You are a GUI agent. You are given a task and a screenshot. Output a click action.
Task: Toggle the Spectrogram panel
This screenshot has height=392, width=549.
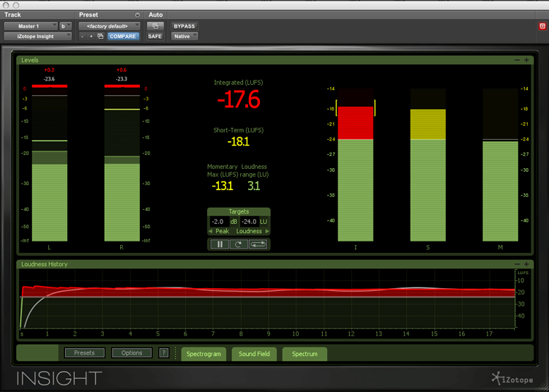[203, 354]
